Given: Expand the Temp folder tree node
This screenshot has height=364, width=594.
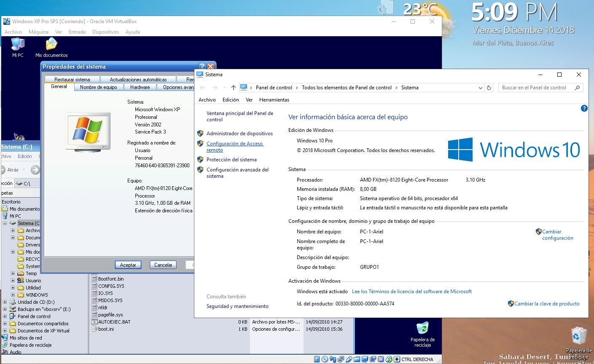Looking at the screenshot, I should point(13,273).
